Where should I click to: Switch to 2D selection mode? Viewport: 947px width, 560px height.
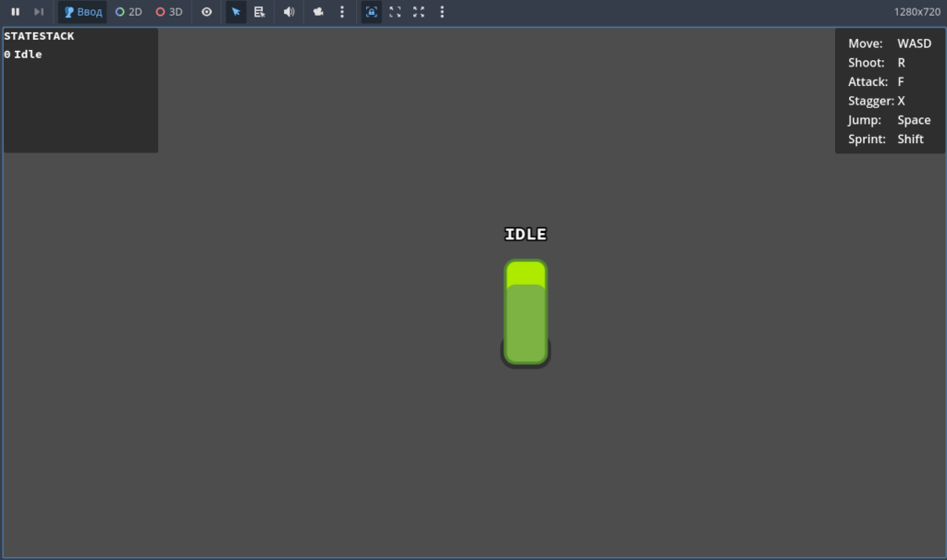[x=129, y=12]
